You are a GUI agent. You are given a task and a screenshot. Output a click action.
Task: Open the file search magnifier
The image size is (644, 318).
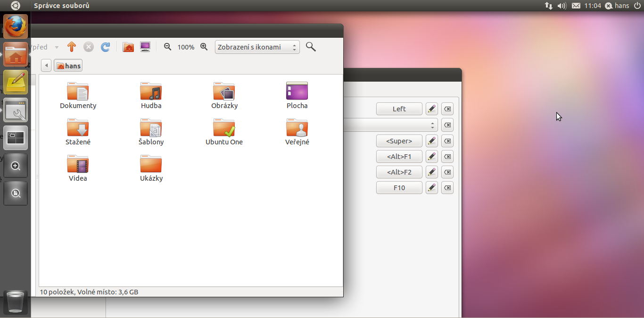coord(311,47)
